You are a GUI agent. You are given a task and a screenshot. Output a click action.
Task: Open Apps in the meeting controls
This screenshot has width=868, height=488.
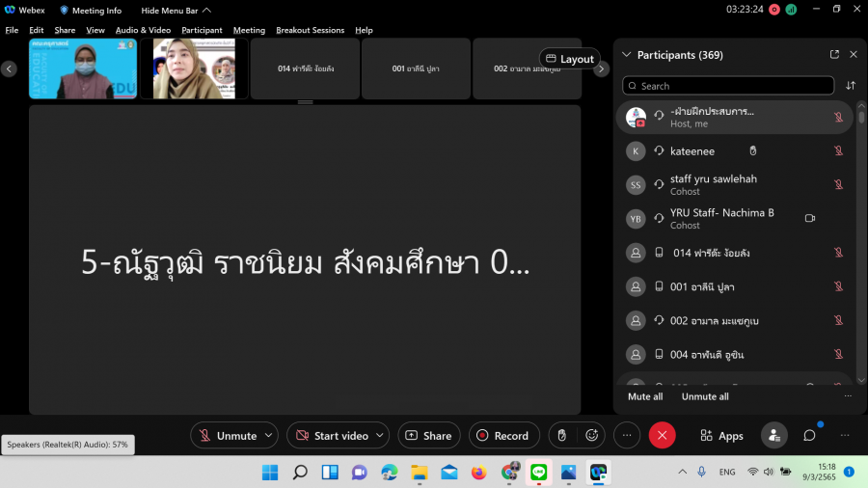pos(721,436)
